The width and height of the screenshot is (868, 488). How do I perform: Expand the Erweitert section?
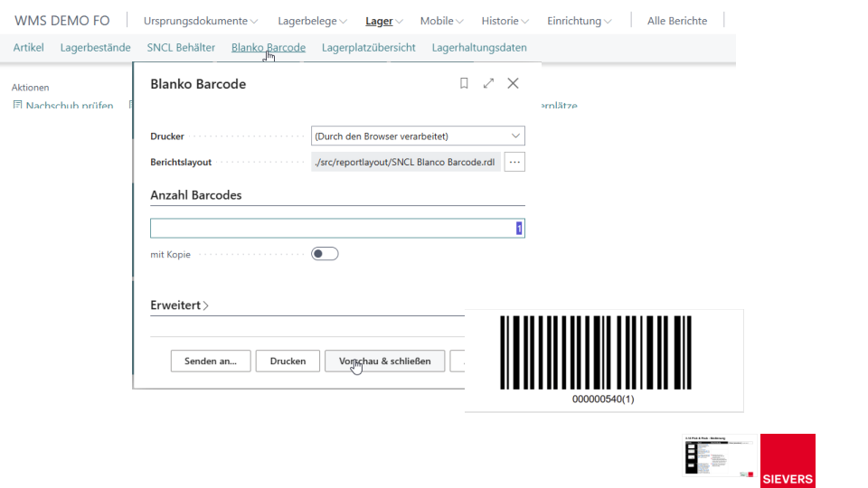tap(179, 305)
